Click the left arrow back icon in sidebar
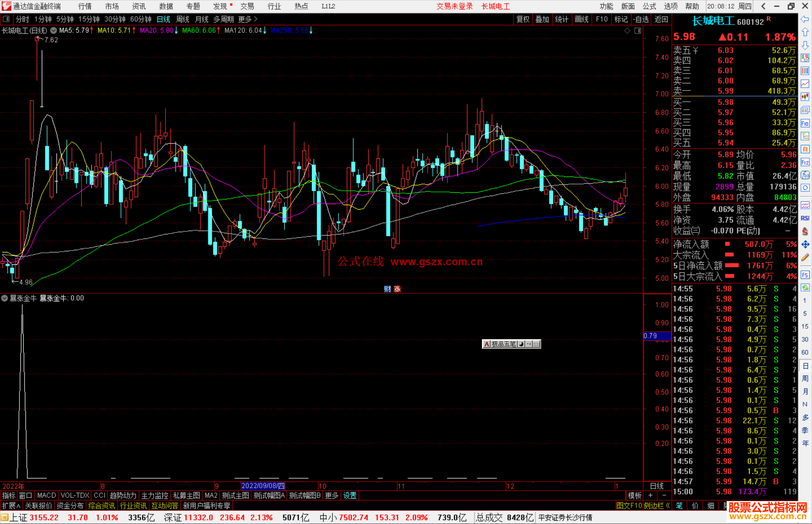 click(805, 19)
